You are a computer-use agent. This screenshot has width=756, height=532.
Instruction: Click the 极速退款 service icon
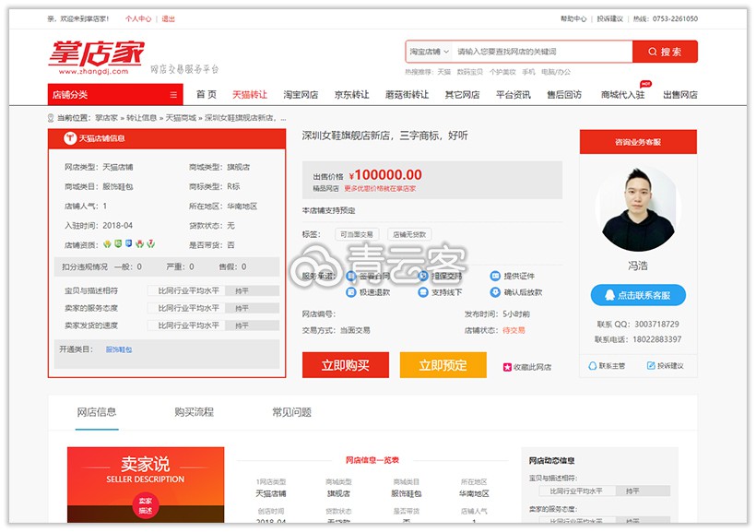(351, 292)
